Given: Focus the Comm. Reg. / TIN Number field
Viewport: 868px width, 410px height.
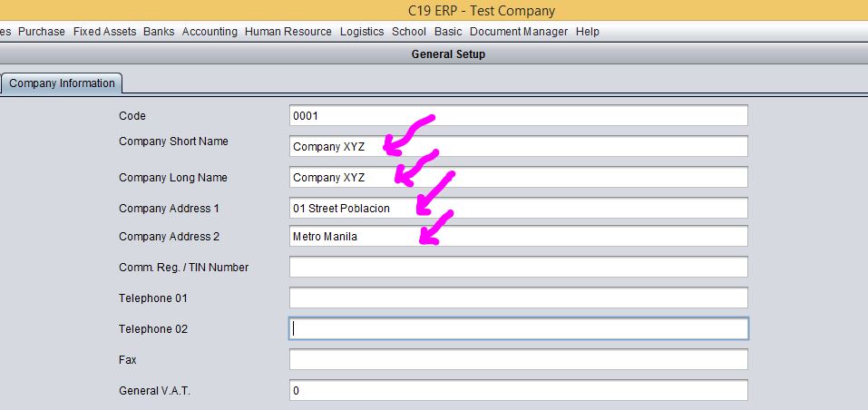Looking at the screenshot, I should click(518, 267).
